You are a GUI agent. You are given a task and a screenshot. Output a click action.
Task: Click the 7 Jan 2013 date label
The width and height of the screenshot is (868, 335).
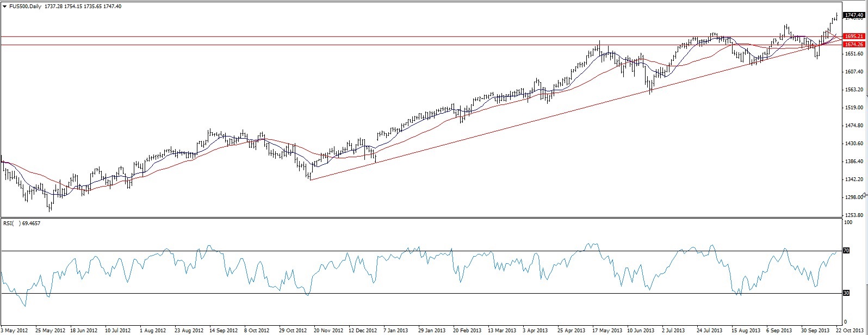point(396,330)
